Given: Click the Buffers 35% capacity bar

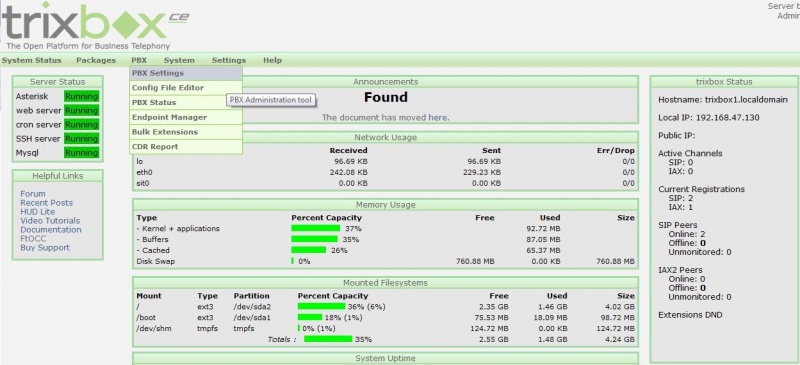Looking at the screenshot, I should pos(314,239).
